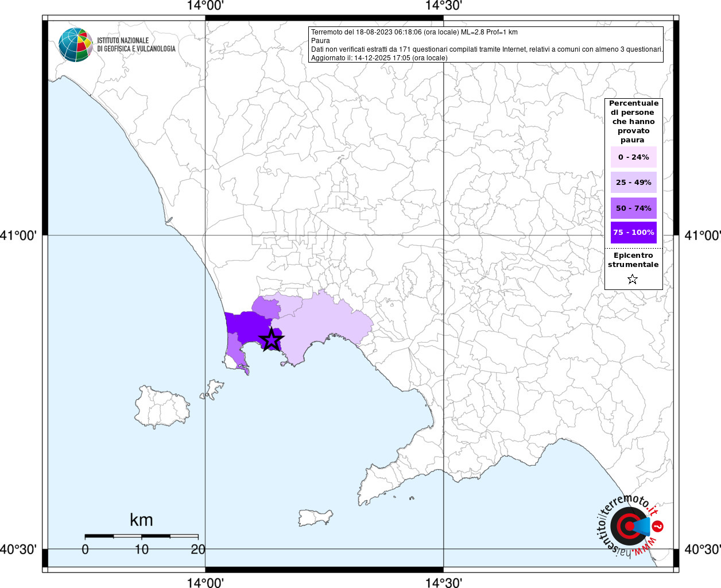Screen dimensions: 721x588
Task: Click the black epicenter star on the map
Action: pyautogui.click(x=271, y=339)
